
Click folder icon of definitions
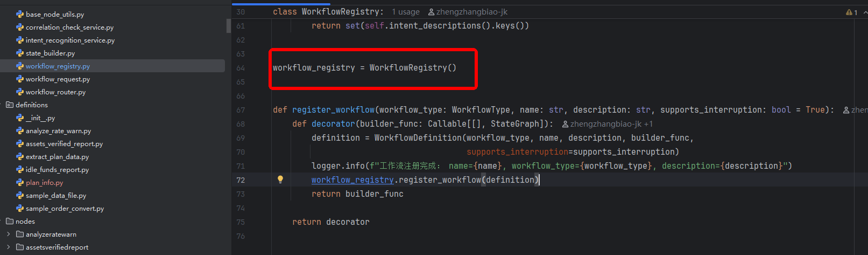(x=10, y=105)
